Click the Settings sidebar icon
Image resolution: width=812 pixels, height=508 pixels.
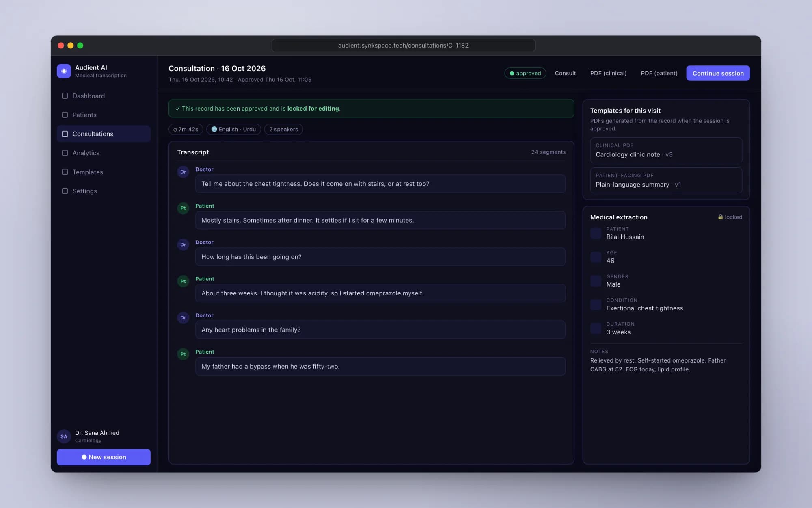(65, 191)
